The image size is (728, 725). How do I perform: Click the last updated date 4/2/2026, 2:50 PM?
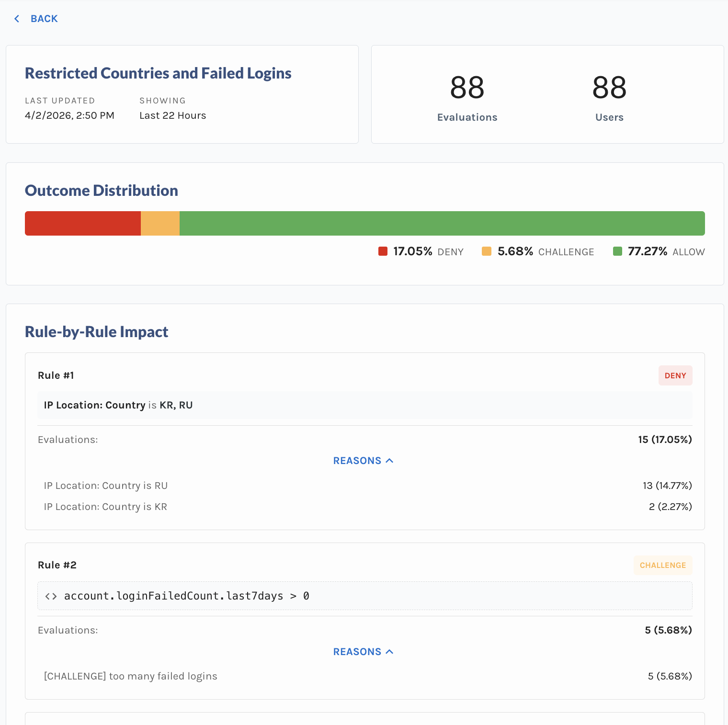point(69,115)
